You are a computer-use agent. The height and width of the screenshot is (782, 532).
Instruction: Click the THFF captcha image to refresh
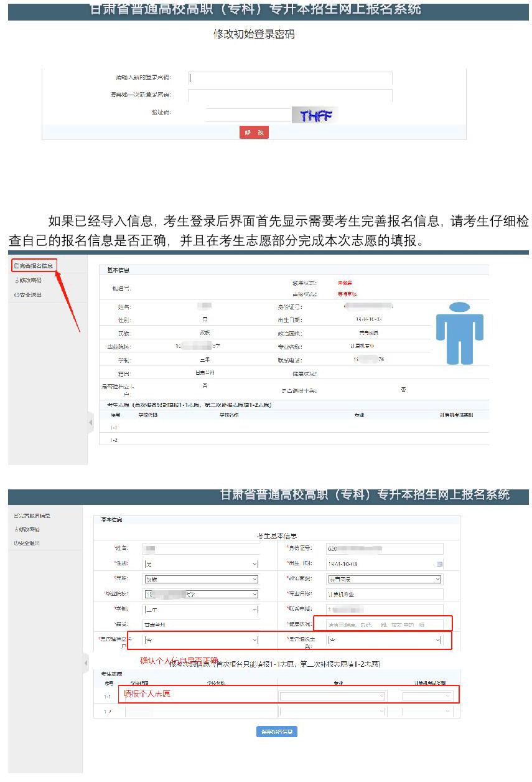(x=315, y=115)
